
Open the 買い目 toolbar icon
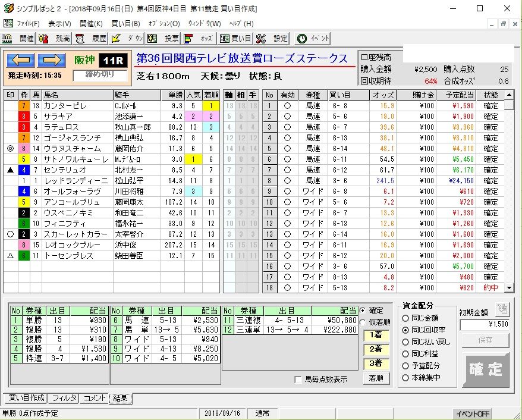coord(235,39)
